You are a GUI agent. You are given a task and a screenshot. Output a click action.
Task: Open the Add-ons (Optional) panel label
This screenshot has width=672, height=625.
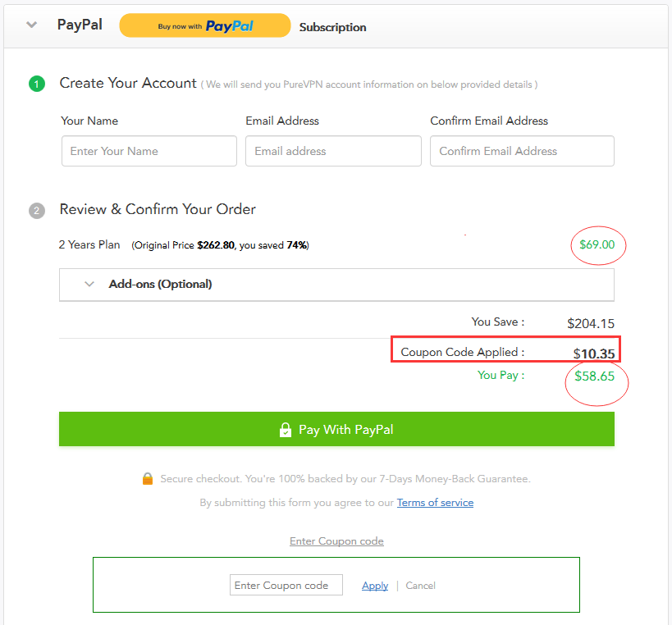click(x=160, y=284)
